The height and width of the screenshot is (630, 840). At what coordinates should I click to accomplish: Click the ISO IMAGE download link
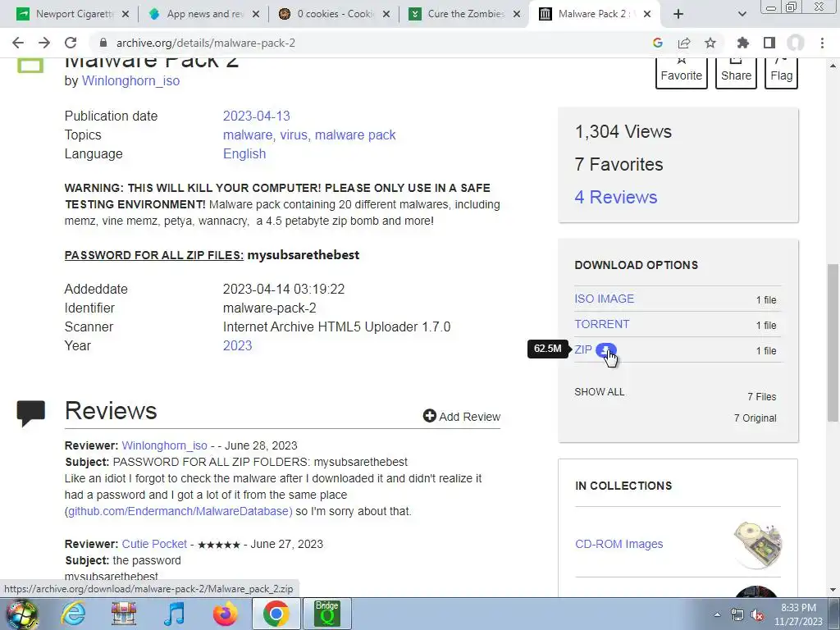point(604,299)
